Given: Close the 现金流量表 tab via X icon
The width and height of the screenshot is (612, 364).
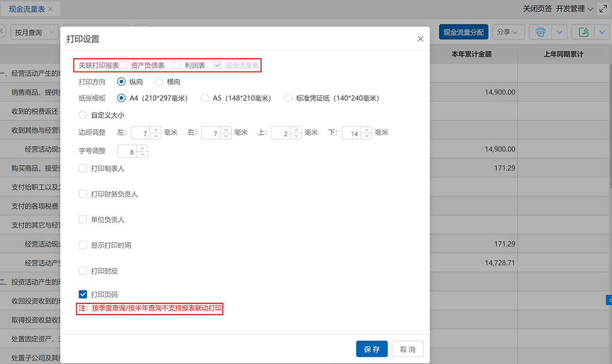Looking at the screenshot, I should [51, 9].
